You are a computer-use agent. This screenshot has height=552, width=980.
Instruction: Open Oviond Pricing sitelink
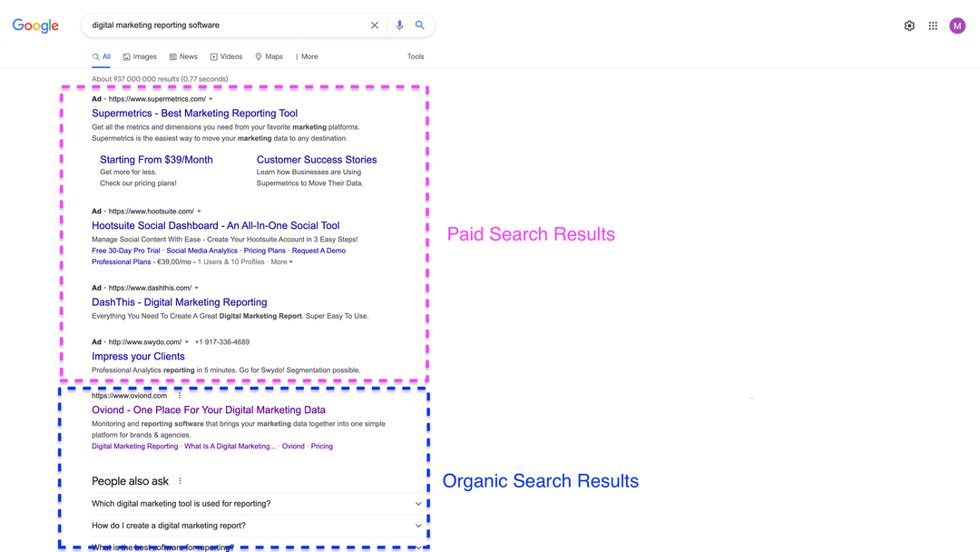[322, 447]
